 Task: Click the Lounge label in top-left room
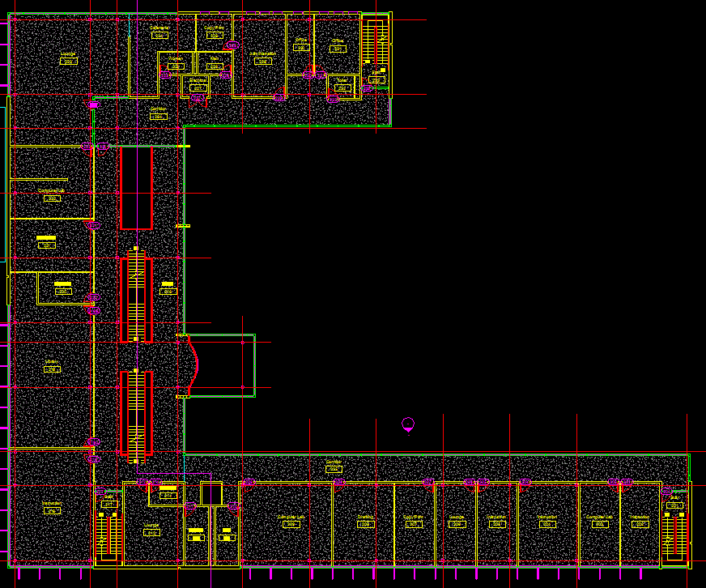pyautogui.click(x=68, y=54)
